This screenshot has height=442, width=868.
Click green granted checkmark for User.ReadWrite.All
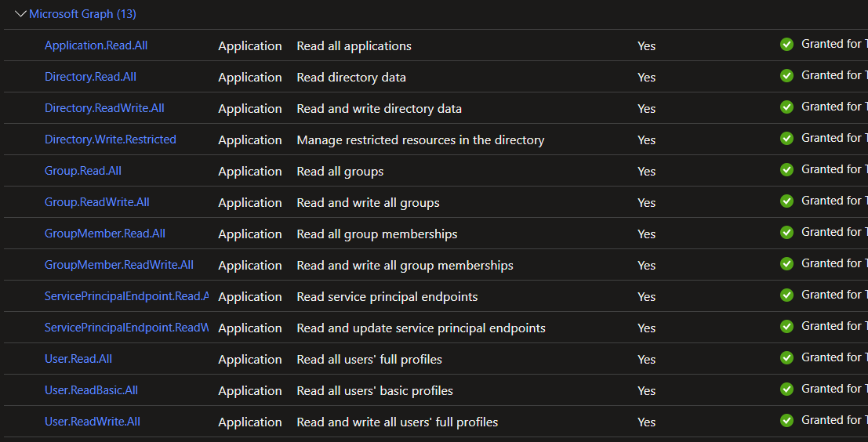(x=786, y=420)
